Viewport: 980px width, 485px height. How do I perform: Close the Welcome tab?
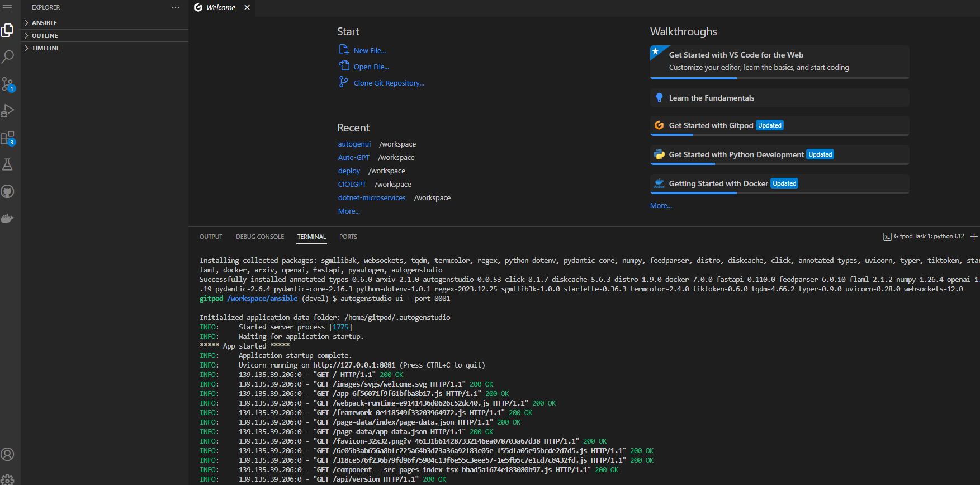pyautogui.click(x=247, y=7)
